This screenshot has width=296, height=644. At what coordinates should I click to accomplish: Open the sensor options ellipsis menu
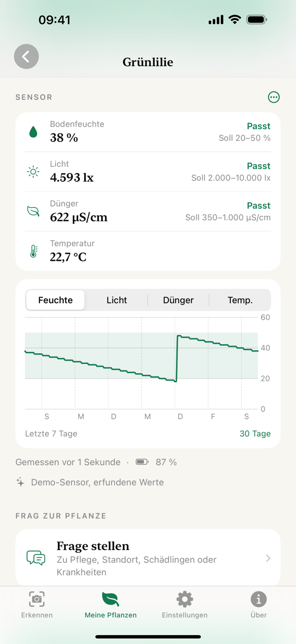point(274,97)
